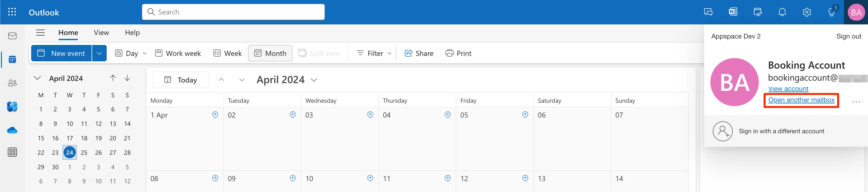
Task: Create a New event
Action: tap(61, 53)
